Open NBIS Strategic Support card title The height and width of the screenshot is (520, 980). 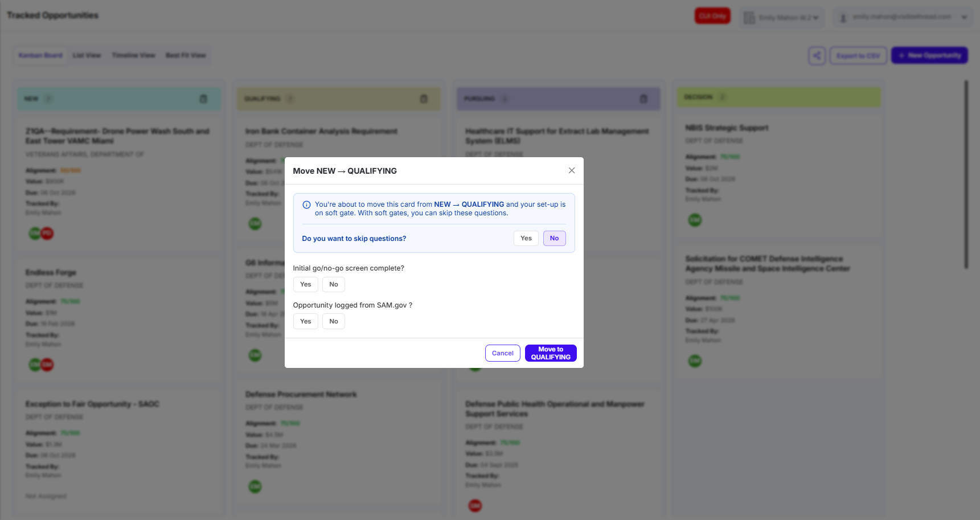(727, 128)
